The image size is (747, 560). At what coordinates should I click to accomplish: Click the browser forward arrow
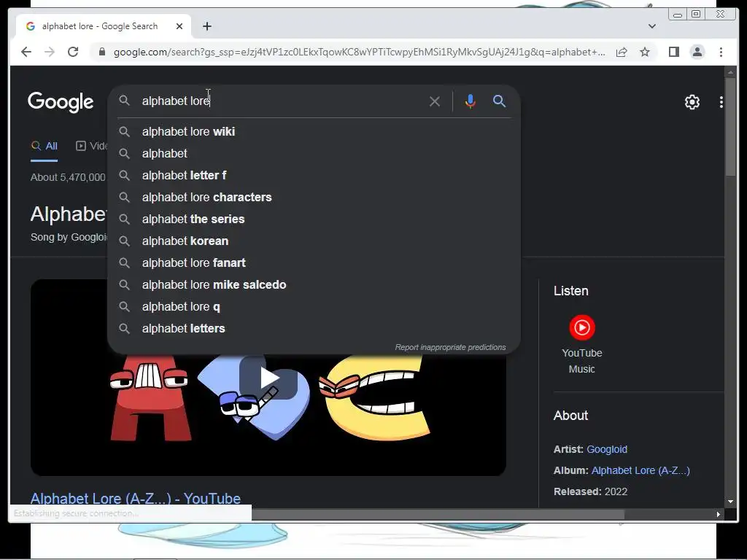[x=50, y=52]
